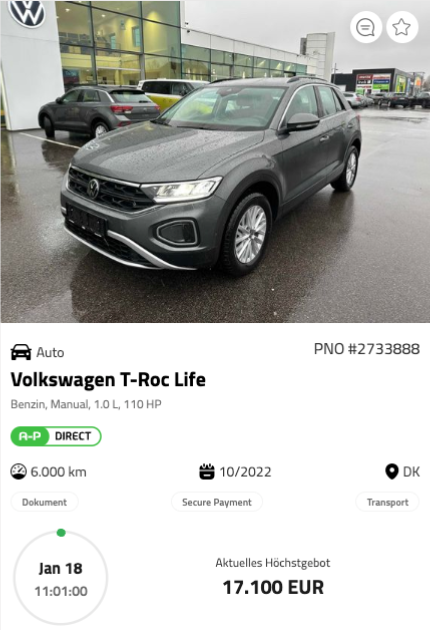Click the VW logo in the photo corner
This screenshot has height=630, width=430.
click(x=27, y=13)
